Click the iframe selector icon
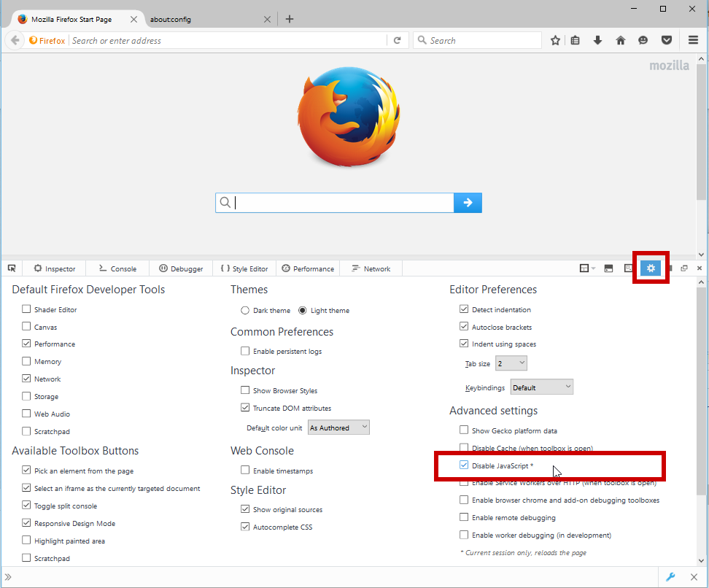Viewport: 709px width, 588px height. [587, 268]
